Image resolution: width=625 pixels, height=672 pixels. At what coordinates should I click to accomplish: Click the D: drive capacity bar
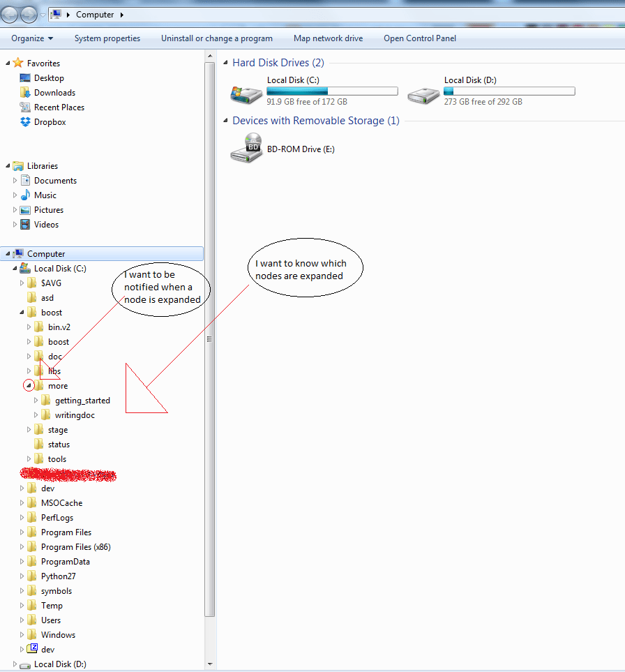[509, 91]
